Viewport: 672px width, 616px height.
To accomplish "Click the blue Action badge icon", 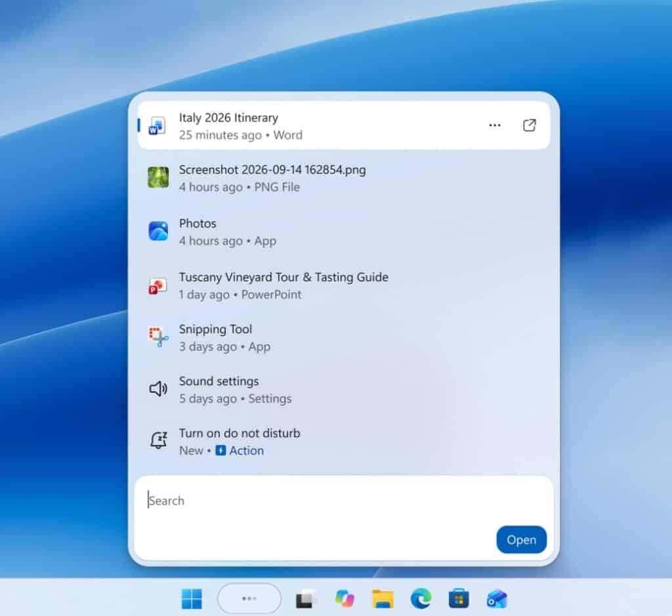I will (x=220, y=451).
